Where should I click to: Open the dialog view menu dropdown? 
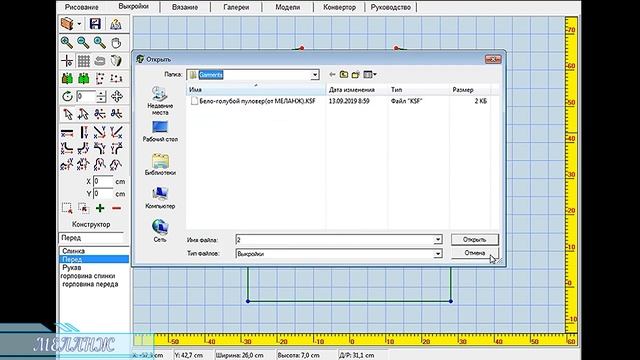click(370, 74)
